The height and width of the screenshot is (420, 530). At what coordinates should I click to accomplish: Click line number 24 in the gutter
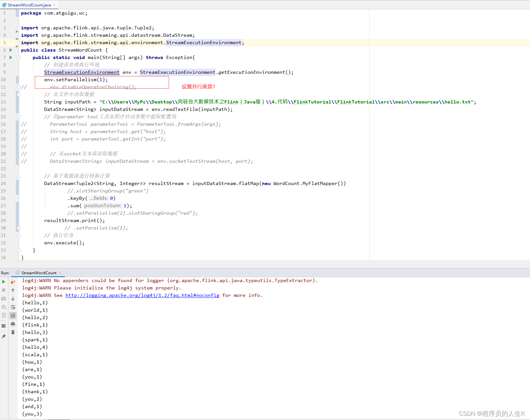click(x=3, y=183)
